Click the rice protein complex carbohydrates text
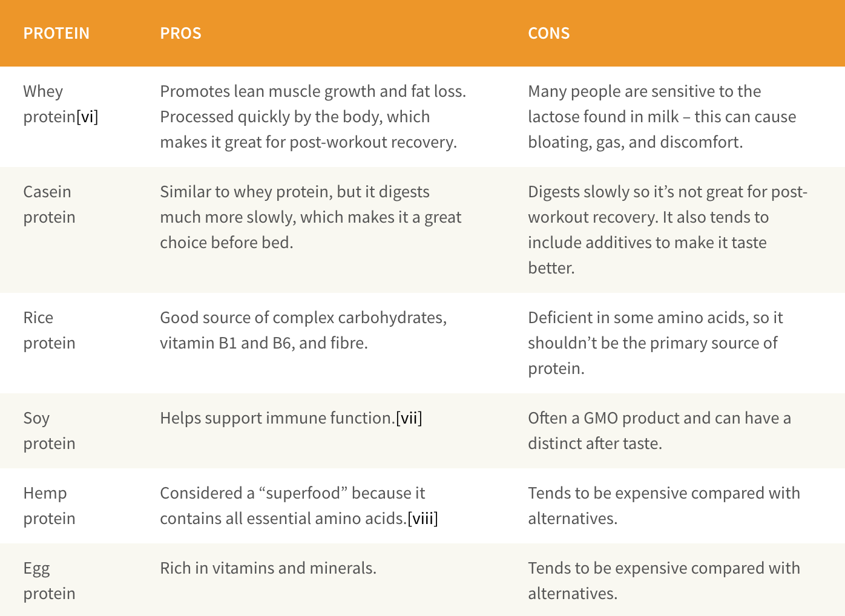 click(x=303, y=330)
